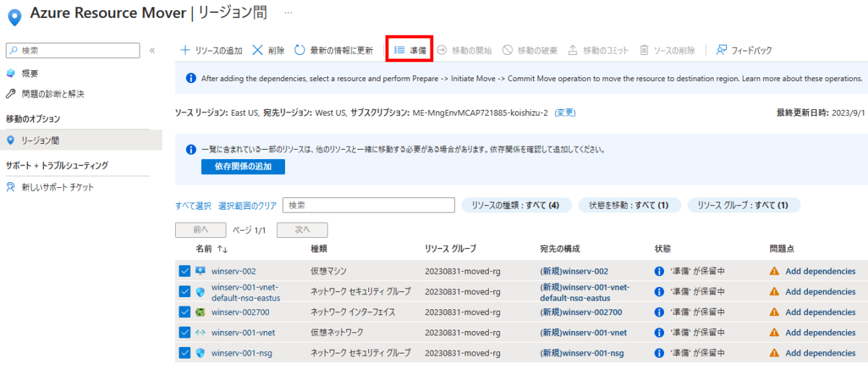Click the pin icon next to リージョン間
The height and width of the screenshot is (386, 868).
coord(10,140)
